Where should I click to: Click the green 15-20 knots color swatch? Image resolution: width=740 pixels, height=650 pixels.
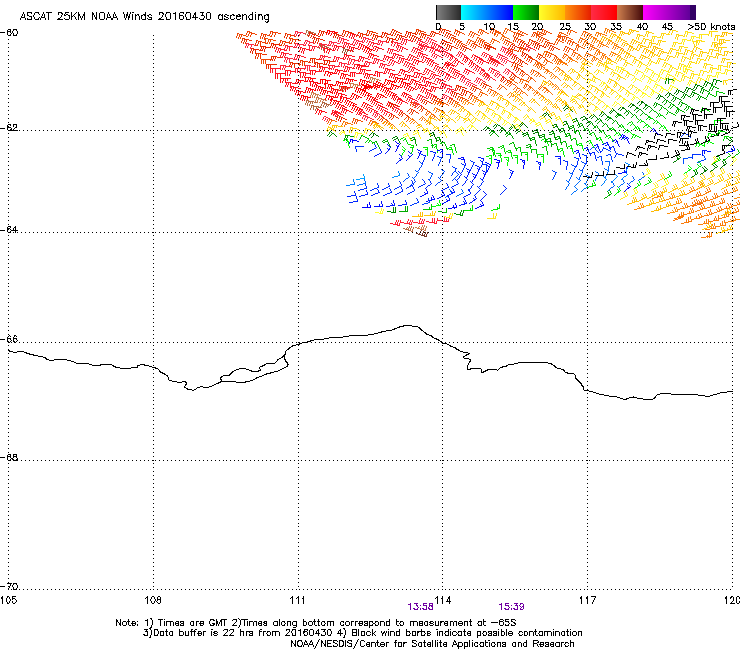tap(526, 12)
